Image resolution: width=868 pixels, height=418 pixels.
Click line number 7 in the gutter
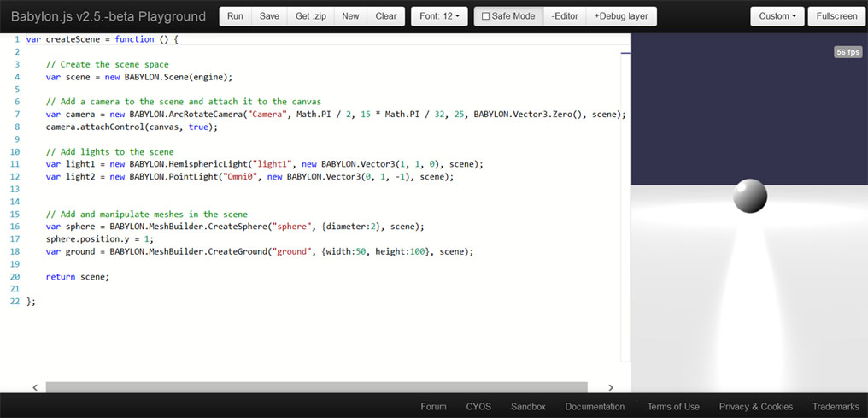point(18,115)
